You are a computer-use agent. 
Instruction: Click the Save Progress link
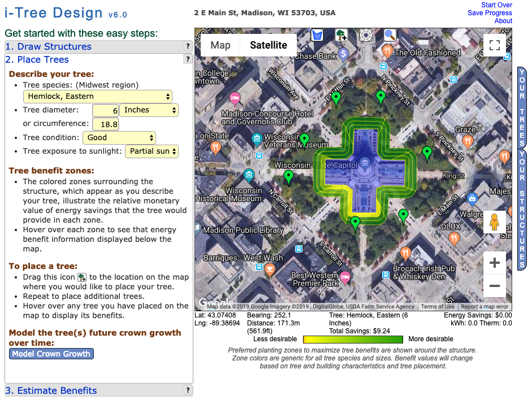click(490, 13)
